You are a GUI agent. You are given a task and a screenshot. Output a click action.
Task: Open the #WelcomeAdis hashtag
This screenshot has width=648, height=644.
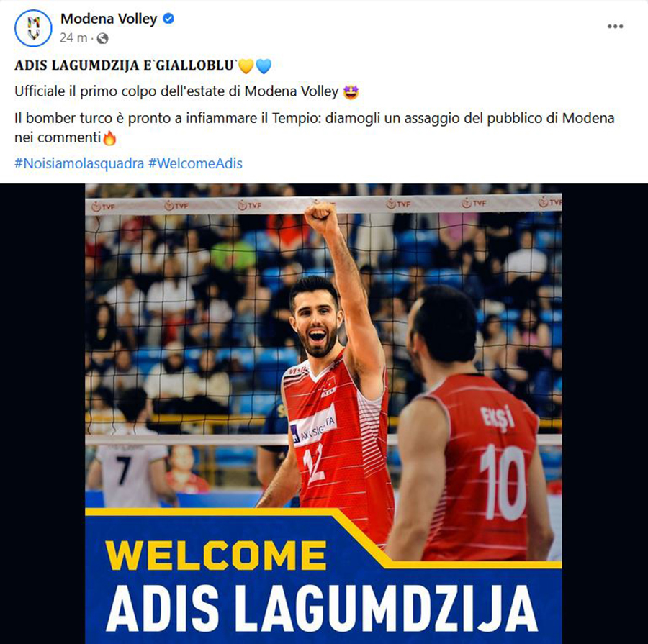(195, 163)
